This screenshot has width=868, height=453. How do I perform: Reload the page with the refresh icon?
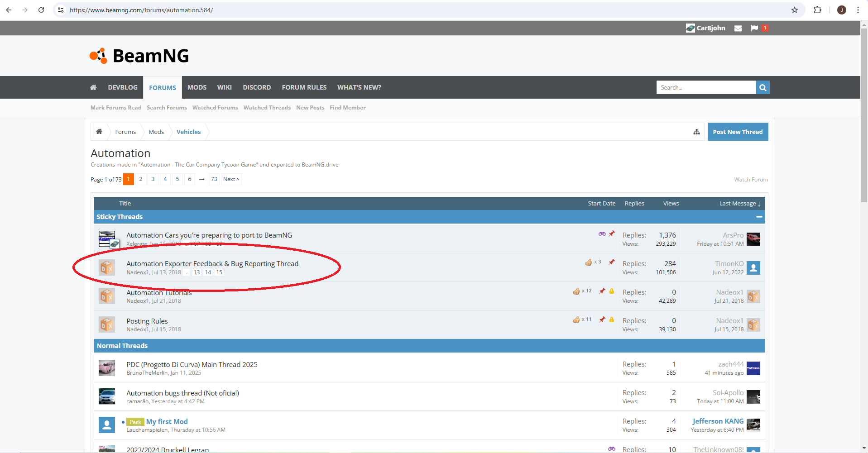(41, 10)
